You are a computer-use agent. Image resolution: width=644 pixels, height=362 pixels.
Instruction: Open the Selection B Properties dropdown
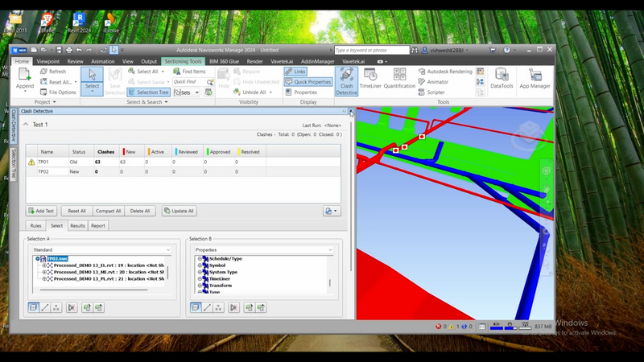[264, 249]
